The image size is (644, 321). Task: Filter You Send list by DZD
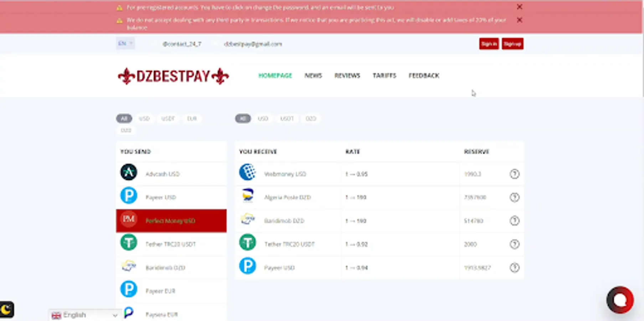click(x=126, y=130)
